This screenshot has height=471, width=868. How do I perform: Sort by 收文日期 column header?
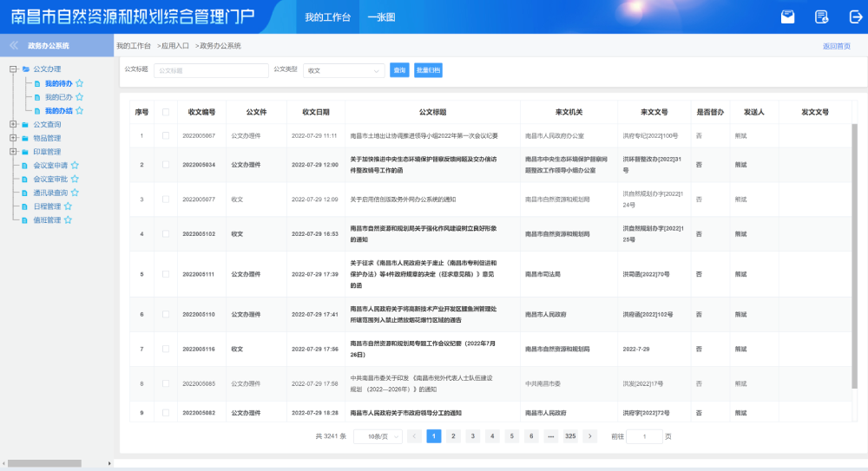tap(316, 113)
